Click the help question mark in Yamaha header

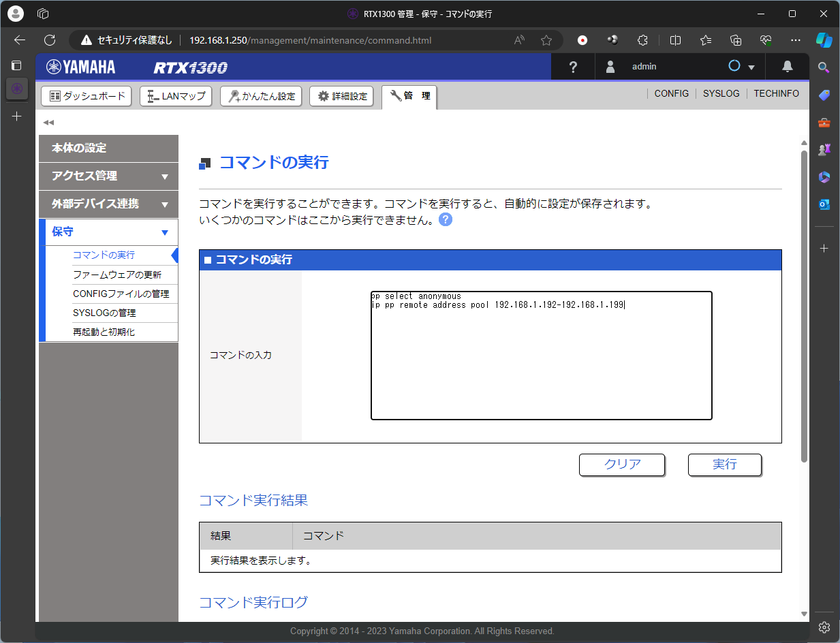[x=573, y=67]
